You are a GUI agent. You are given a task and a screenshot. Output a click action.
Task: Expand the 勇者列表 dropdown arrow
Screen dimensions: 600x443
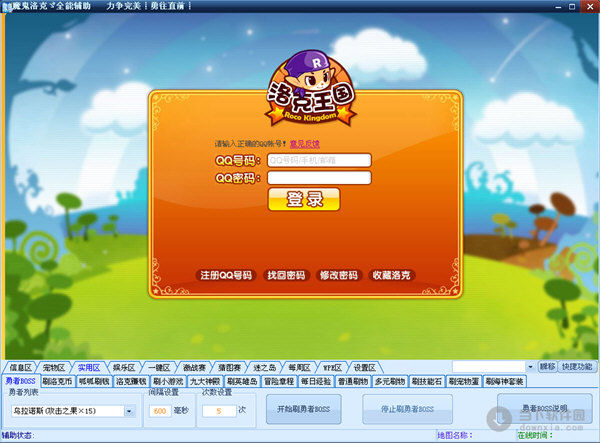(x=129, y=411)
